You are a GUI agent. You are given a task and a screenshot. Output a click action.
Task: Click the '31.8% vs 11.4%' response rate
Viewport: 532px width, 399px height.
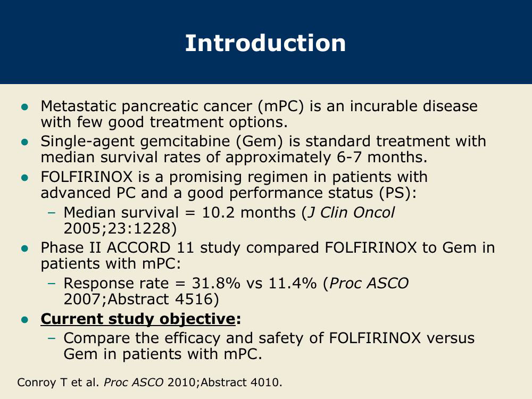click(x=254, y=284)
